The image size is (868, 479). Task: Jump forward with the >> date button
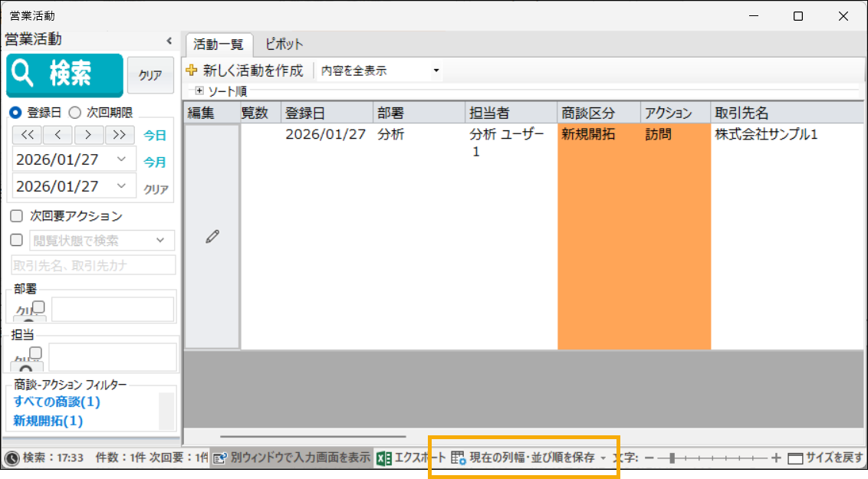(x=119, y=134)
